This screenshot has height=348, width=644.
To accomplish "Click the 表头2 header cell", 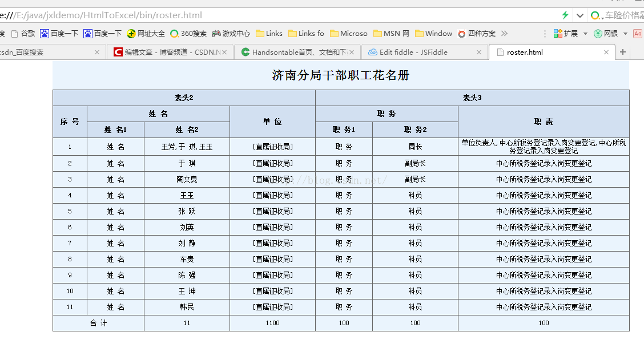I will (184, 98).
